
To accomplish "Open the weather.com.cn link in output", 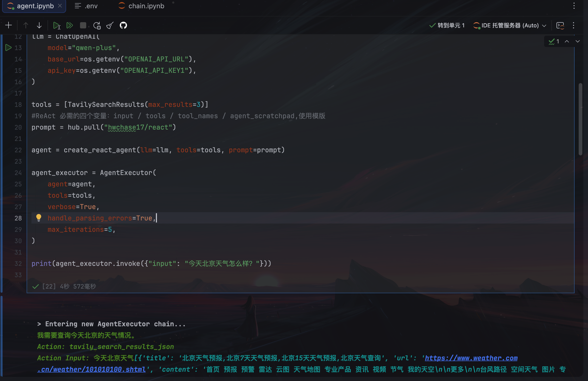I will click(471, 358).
